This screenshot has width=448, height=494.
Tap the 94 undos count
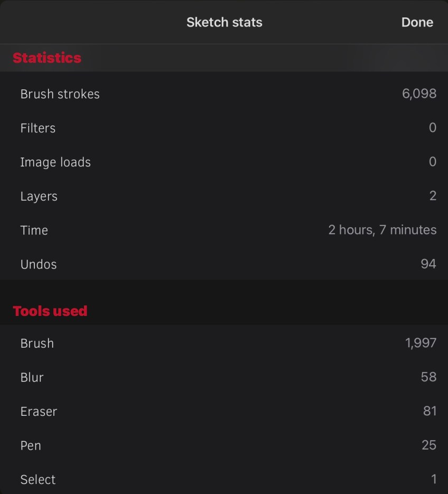[x=428, y=264]
